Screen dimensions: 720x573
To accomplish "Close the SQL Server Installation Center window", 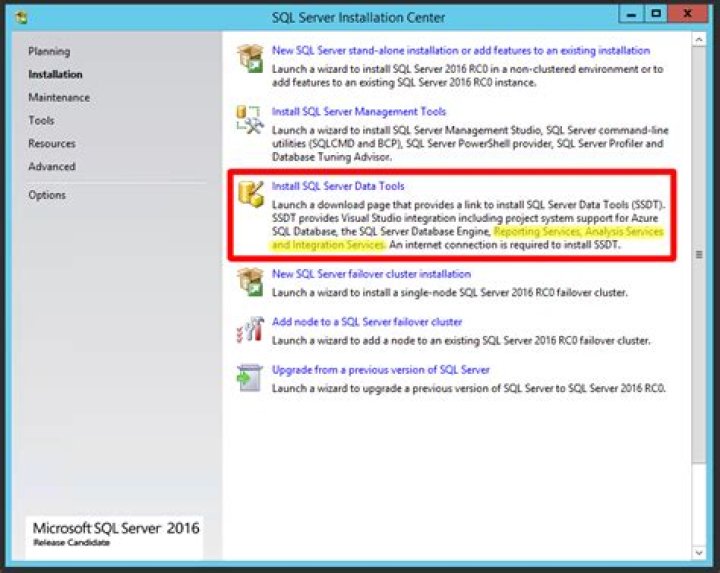I will click(687, 15).
